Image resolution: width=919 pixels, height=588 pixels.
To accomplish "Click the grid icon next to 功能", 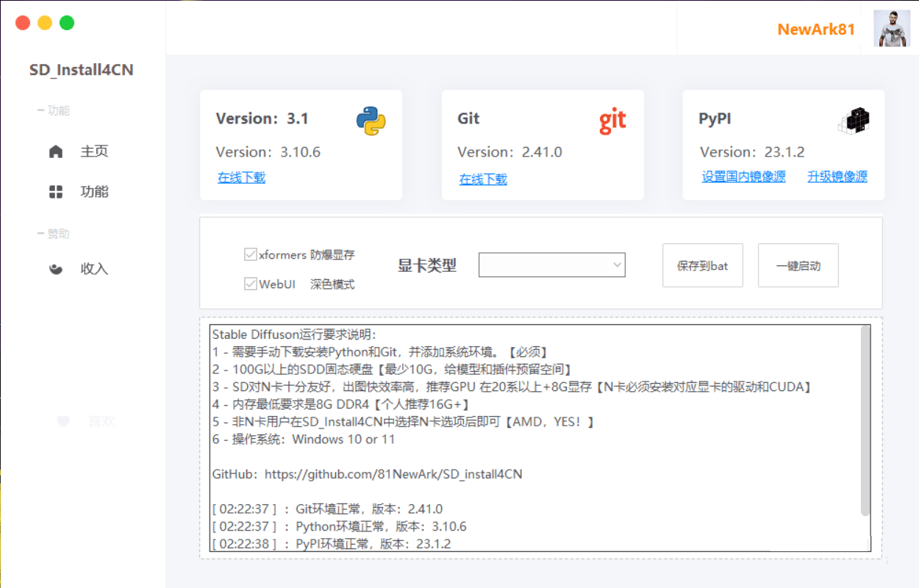I will coord(56,191).
